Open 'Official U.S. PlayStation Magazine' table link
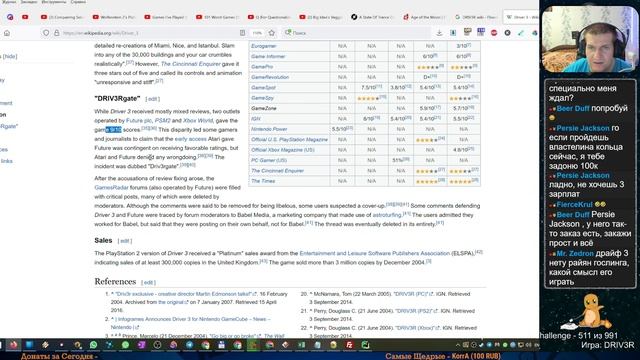 [289, 140]
